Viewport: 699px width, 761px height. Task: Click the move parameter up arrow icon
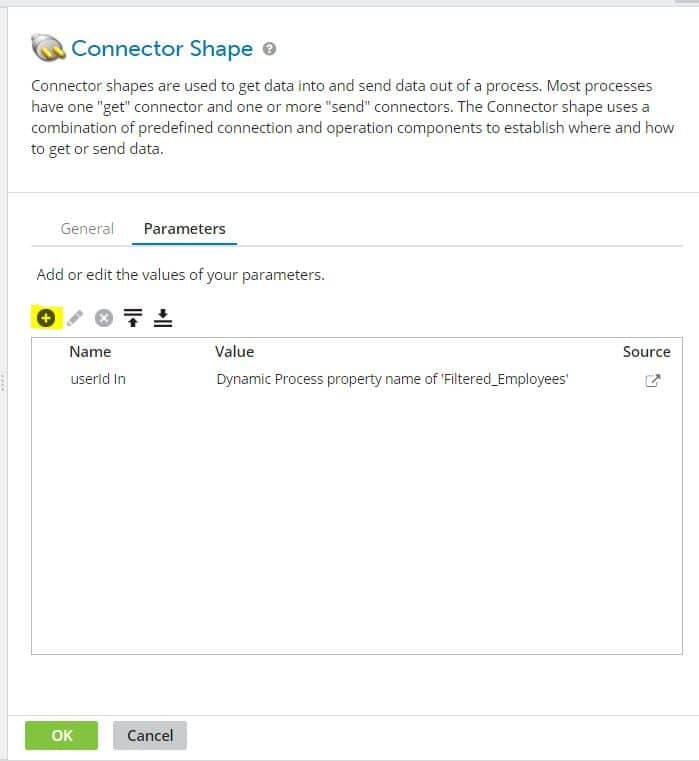(x=133, y=318)
